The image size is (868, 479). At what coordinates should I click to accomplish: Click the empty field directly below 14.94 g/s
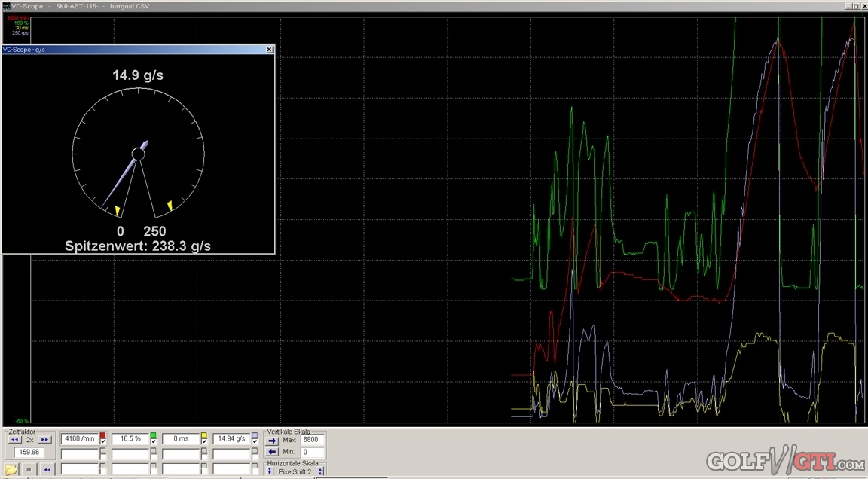tap(231, 454)
